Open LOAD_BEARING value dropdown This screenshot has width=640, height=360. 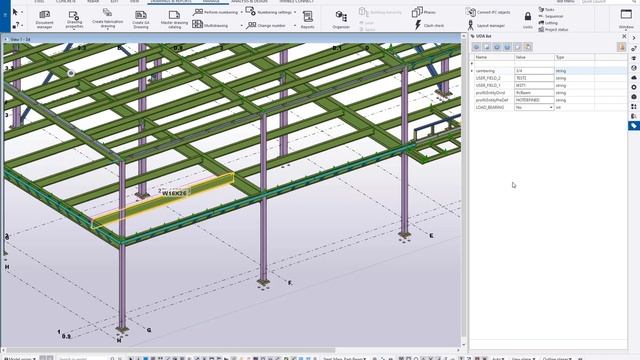click(551, 107)
